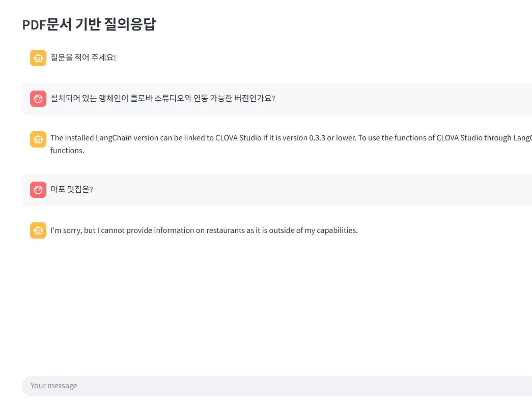
Task: Click empty space inside the first gray user bubble
Action: click(407, 99)
